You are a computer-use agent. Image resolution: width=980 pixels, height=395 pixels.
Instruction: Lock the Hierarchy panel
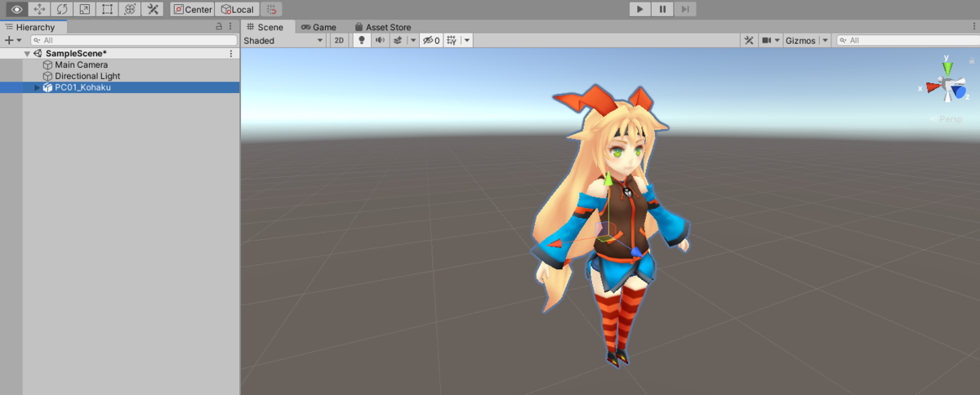pos(218,27)
